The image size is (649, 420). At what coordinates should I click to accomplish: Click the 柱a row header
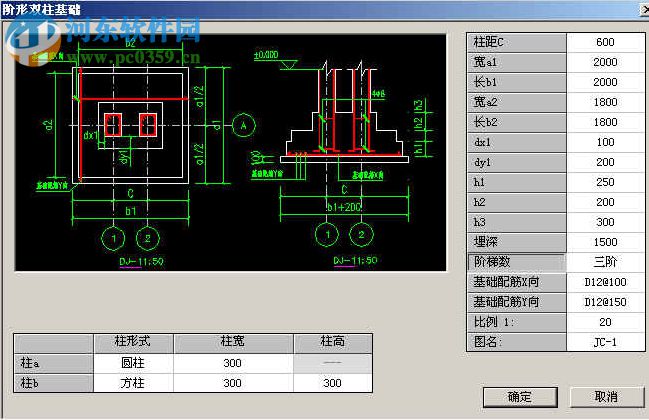tap(54, 363)
